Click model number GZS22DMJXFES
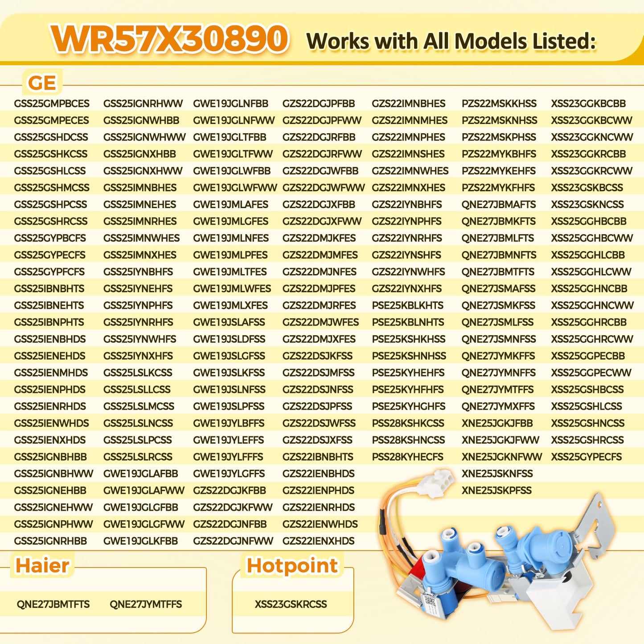 click(319, 339)
